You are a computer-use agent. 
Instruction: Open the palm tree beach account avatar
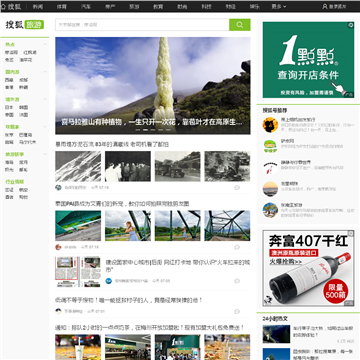pyautogui.click(x=270, y=210)
